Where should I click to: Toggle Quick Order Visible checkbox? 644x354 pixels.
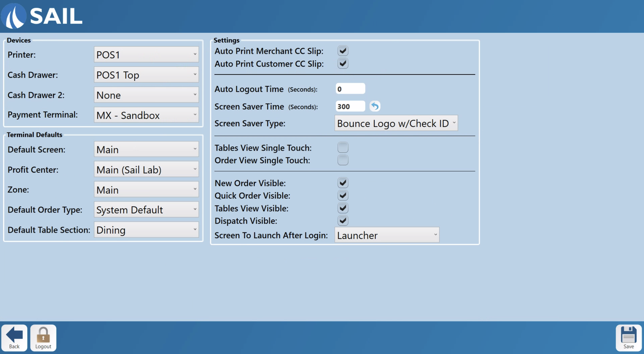click(x=343, y=195)
